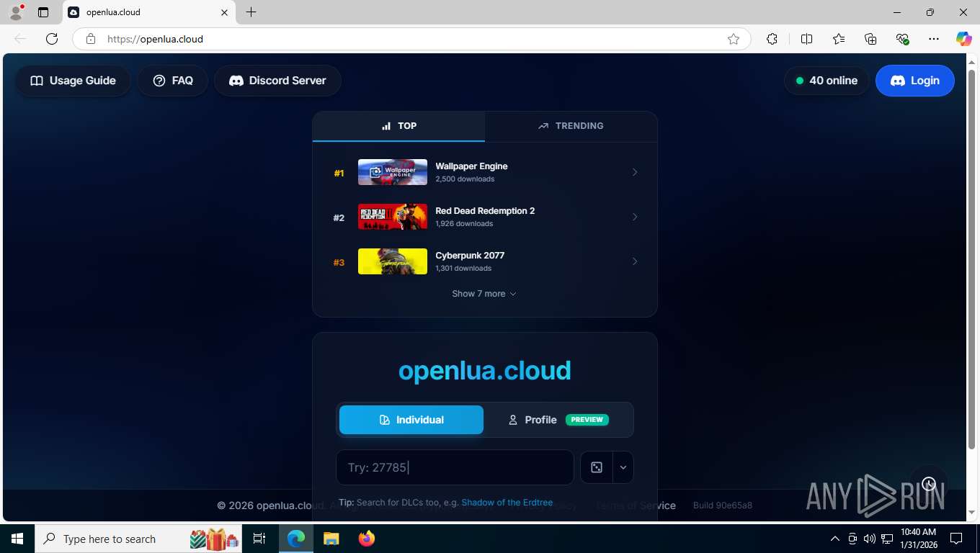Launch Firefox from the taskbar

click(x=367, y=539)
